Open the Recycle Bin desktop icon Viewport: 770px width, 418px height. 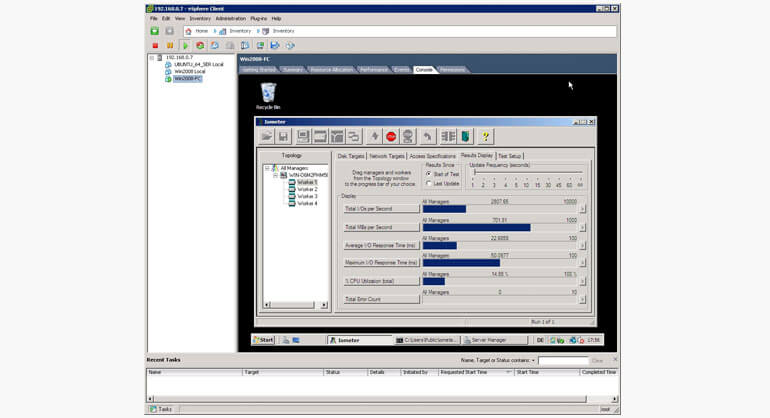coord(267,95)
